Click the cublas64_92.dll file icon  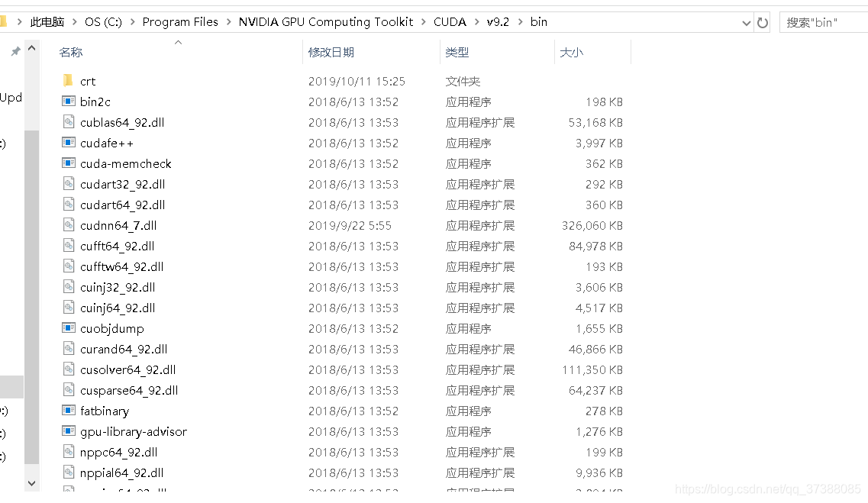point(68,121)
